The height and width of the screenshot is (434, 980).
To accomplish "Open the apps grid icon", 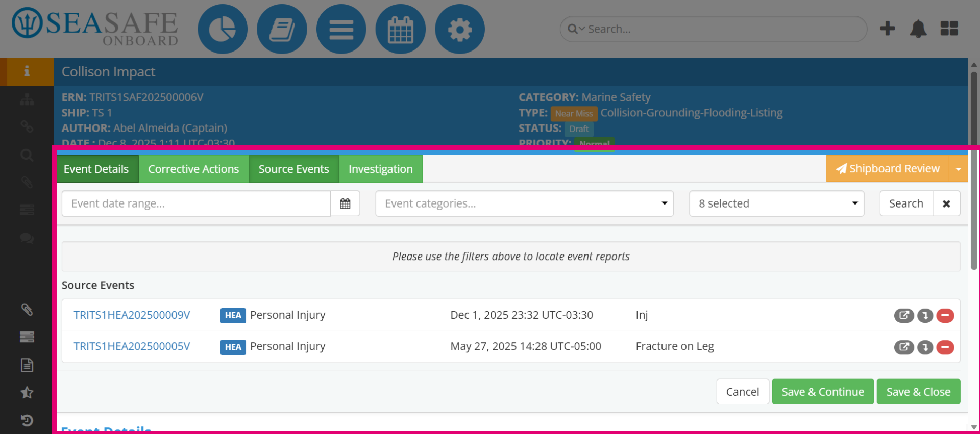I will point(949,29).
